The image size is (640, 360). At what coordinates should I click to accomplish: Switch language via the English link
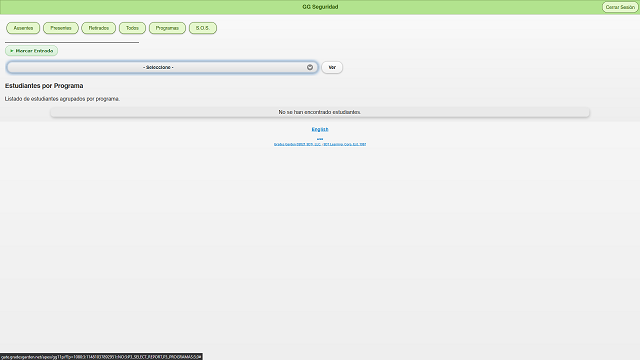coord(320,129)
